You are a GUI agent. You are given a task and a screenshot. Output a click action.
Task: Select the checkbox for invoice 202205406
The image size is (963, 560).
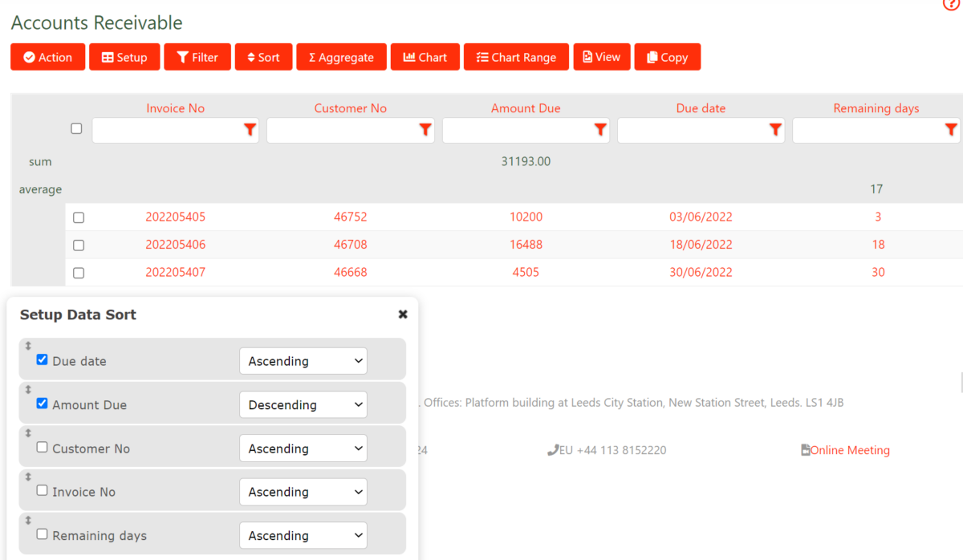[x=78, y=245]
